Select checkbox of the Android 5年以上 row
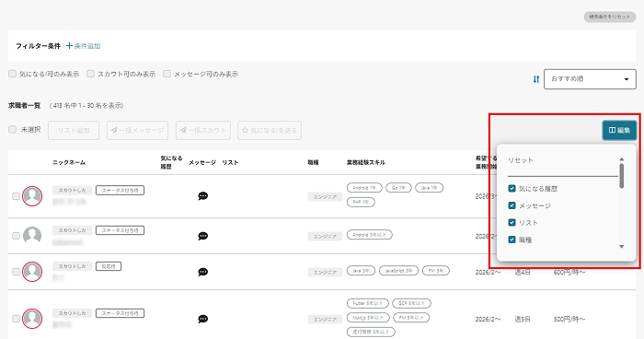The image size is (644, 339). [x=16, y=236]
